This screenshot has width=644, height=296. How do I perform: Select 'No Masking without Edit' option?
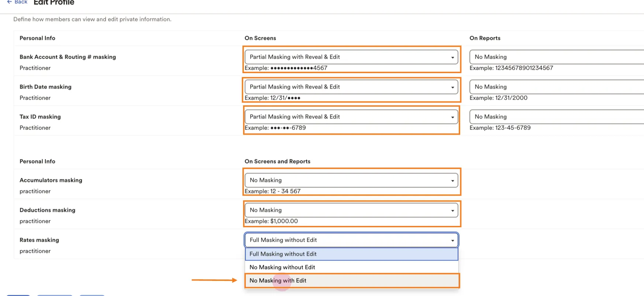pos(351,267)
